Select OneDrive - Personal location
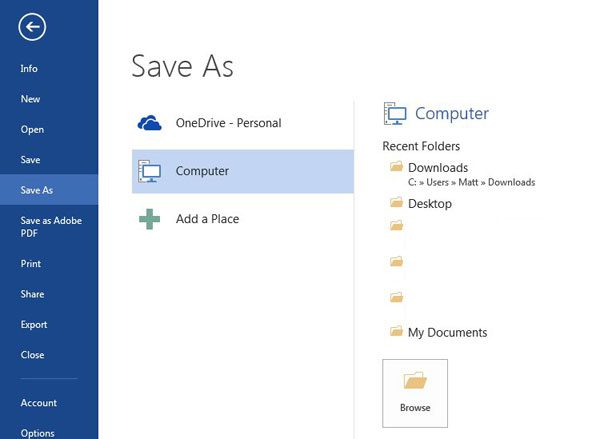Screen dimensions: 600x439 coord(228,123)
